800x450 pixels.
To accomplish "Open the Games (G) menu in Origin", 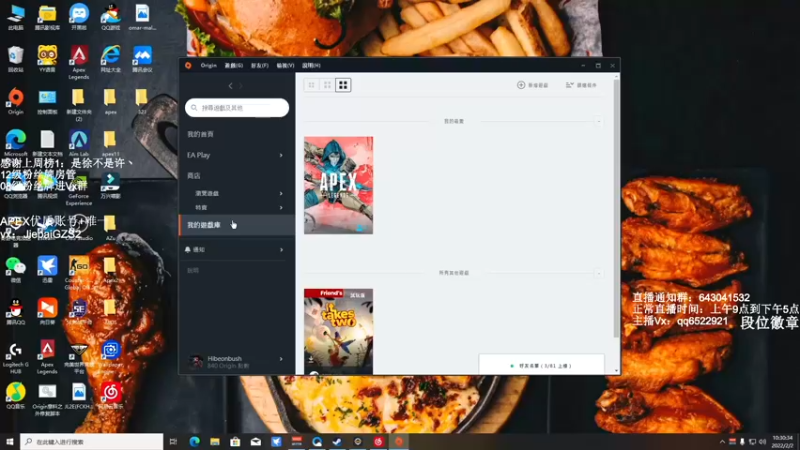I will [234, 65].
